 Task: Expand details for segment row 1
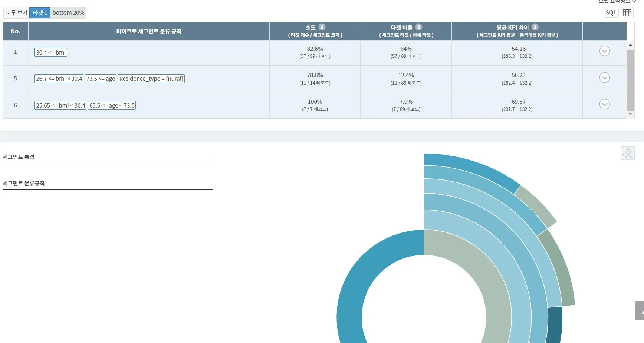tap(605, 51)
